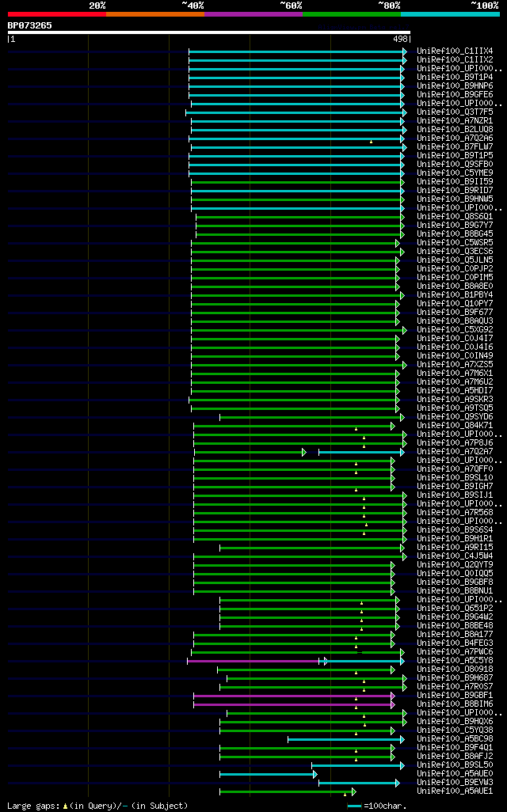Open hit UniRef100_A7NZR1

456,120
